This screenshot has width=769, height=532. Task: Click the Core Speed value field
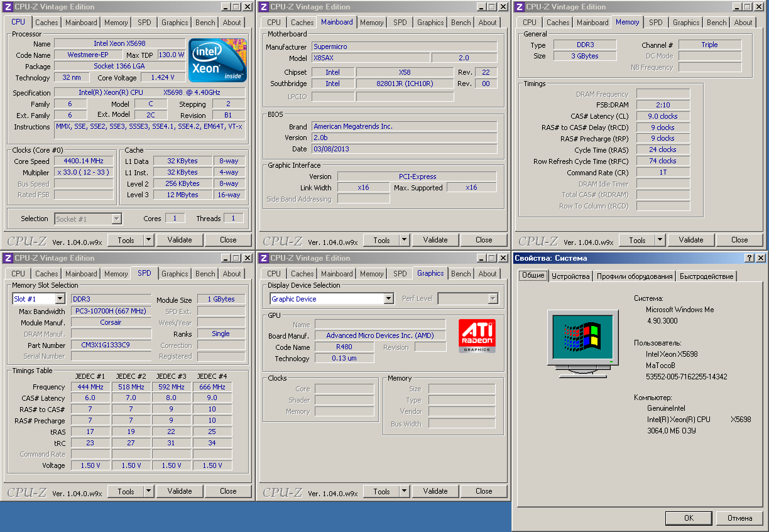pyautogui.click(x=84, y=161)
